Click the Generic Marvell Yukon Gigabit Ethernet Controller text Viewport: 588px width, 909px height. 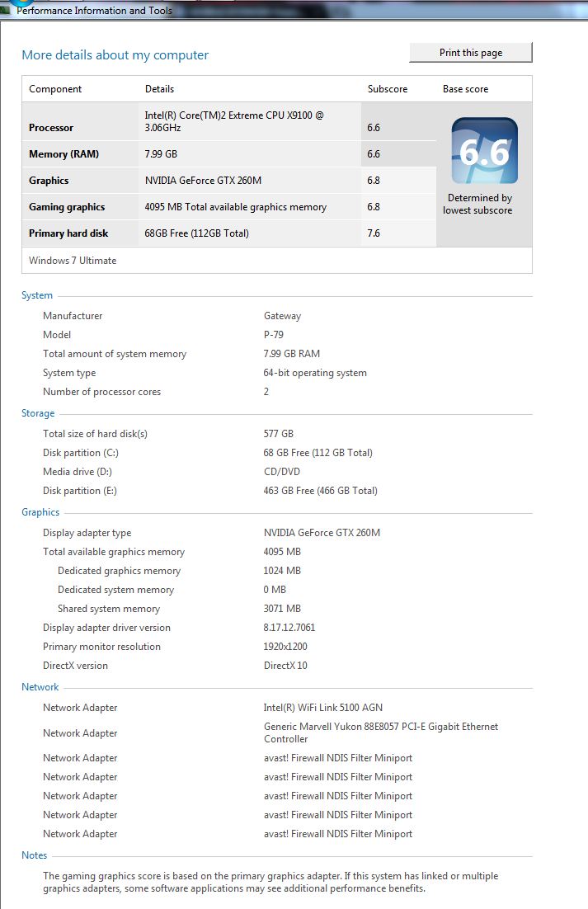[x=381, y=732]
